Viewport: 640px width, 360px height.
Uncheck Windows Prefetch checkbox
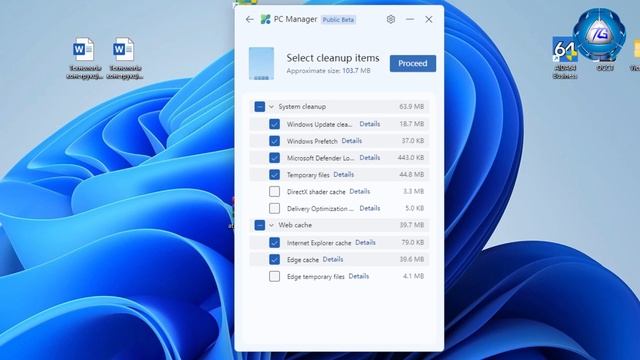pyautogui.click(x=274, y=141)
